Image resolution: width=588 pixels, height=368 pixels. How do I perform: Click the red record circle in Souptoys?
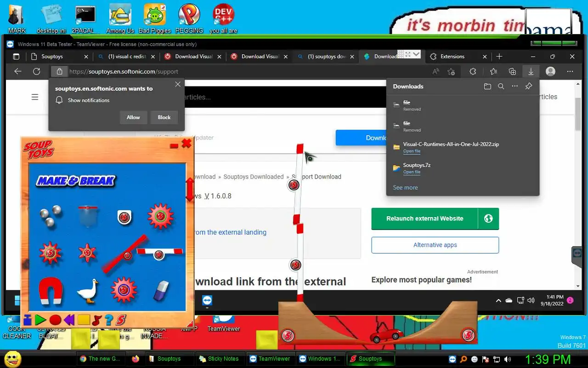point(55,320)
